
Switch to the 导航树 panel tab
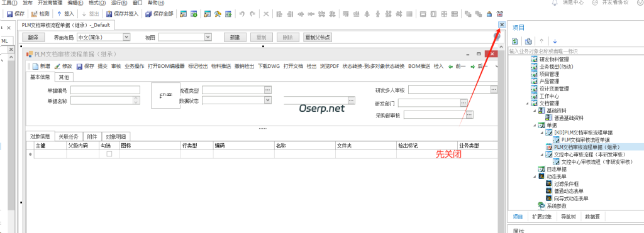568,217
